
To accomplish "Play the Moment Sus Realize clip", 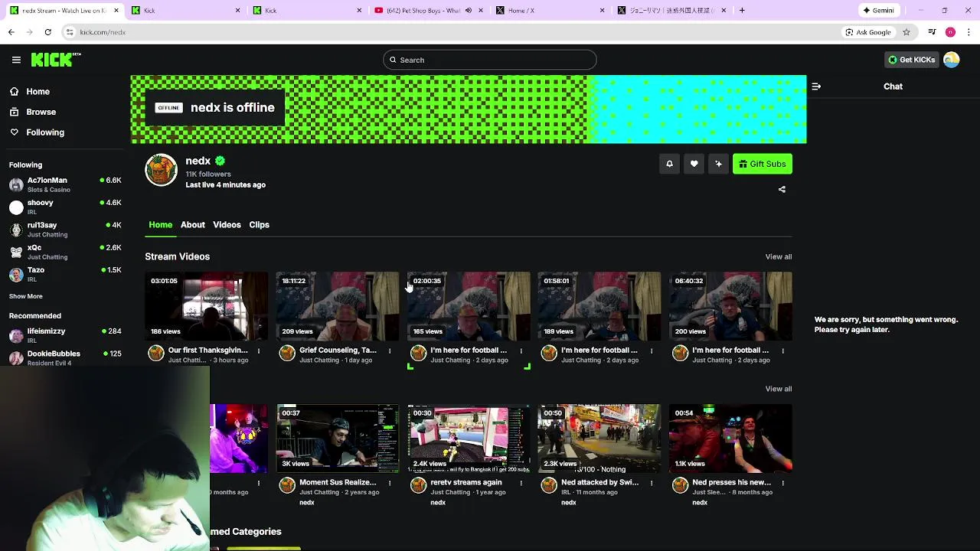I will [x=338, y=439].
